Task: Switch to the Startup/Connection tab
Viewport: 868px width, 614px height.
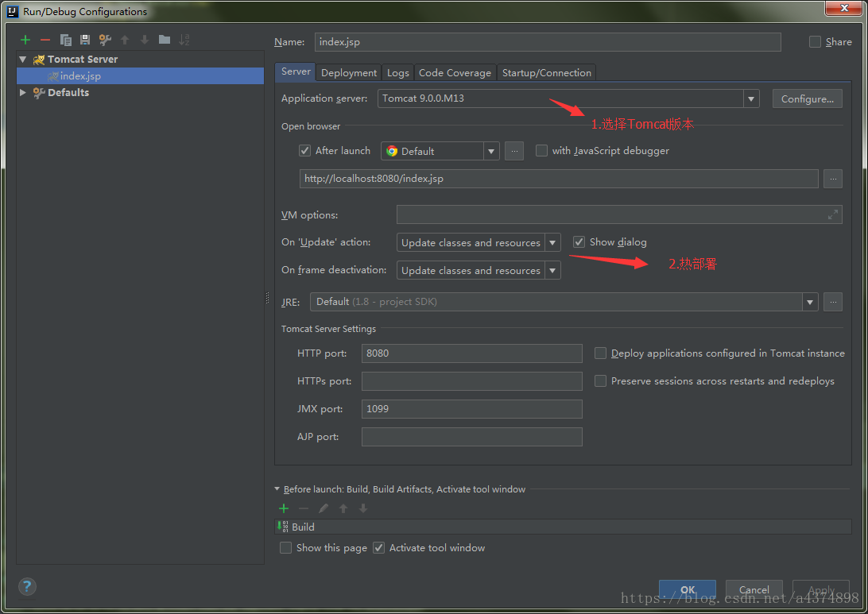Action: coord(546,72)
